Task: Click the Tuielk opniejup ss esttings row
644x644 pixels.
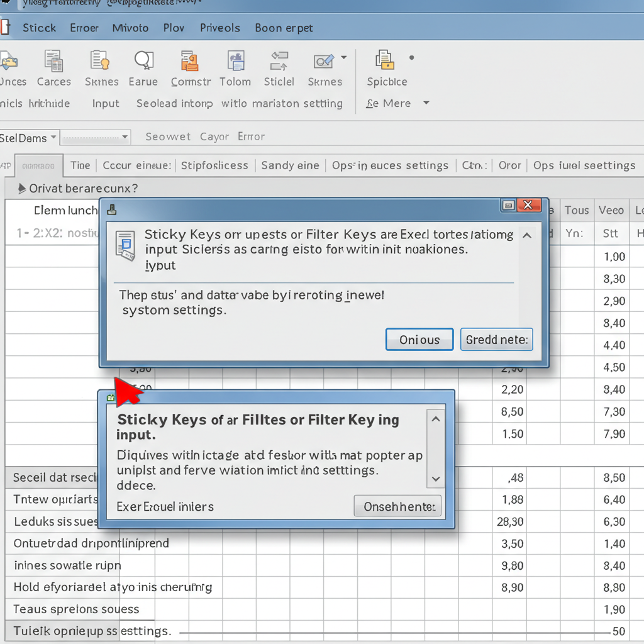Action: (92, 631)
